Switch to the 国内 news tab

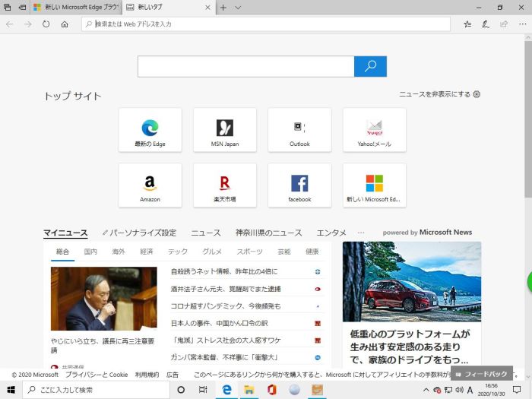[x=90, y=252]
